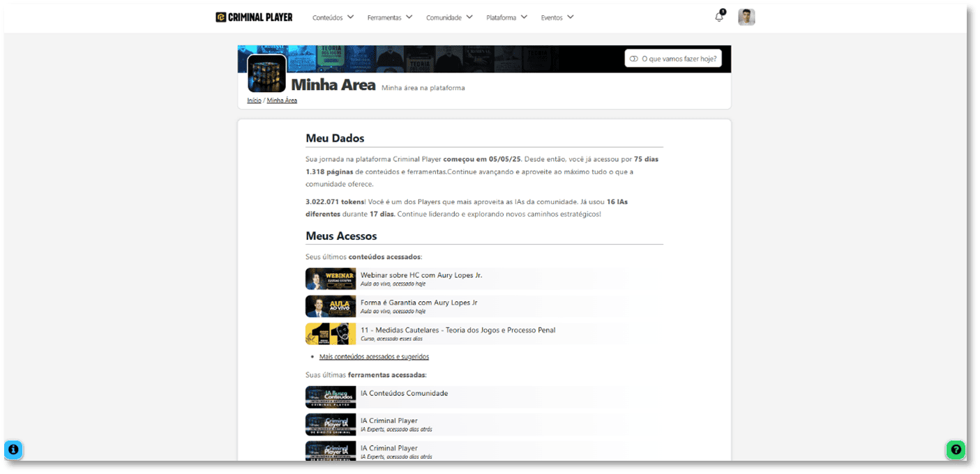Expand the Conteúdos dropdown menu

click(x=333, y=17)
